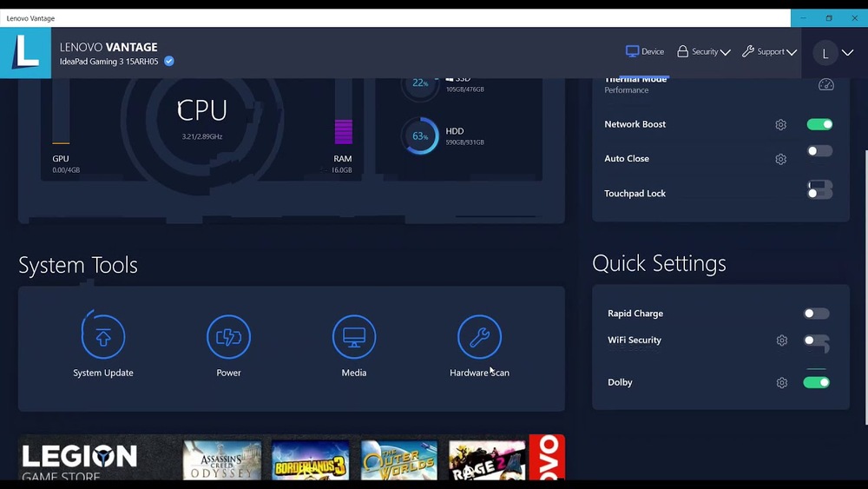Open Auto Close settings gear
The width and height of the screenshot is (868, 489).
(x=780, y=159)
